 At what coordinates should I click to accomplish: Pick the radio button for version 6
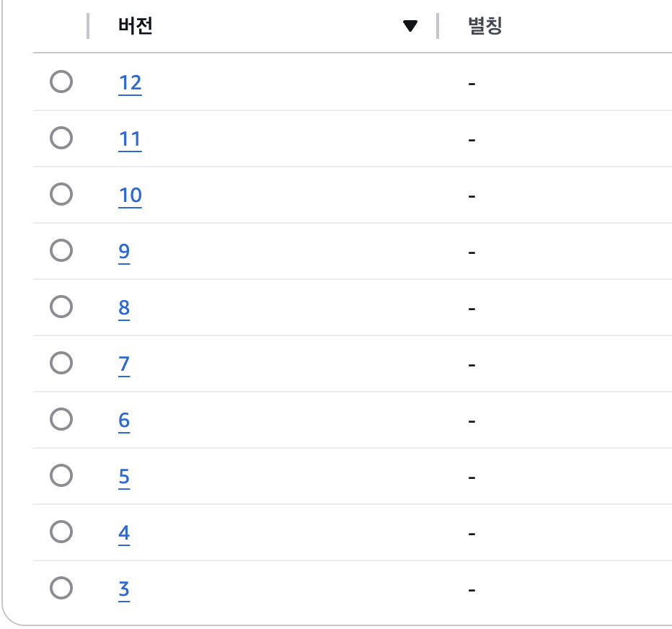[61, 419]
